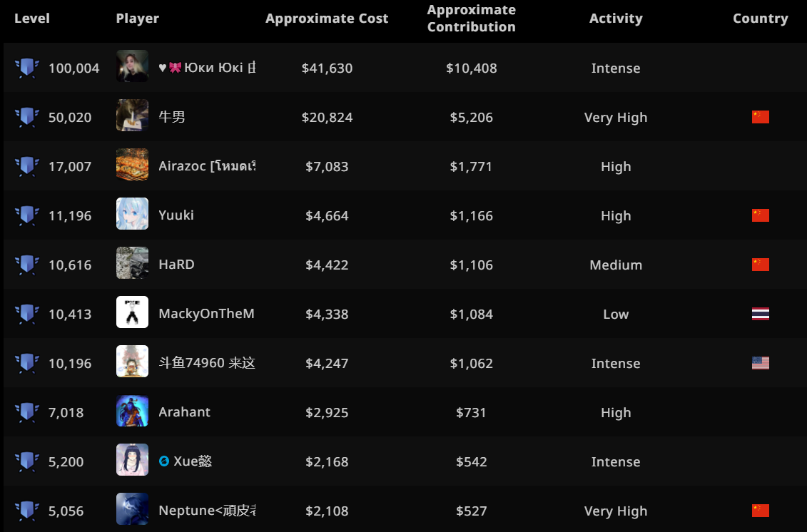The height and width of the screenshot is (532, 807).
Task: Click the China flag in Neptune's row
Action: 760,511
